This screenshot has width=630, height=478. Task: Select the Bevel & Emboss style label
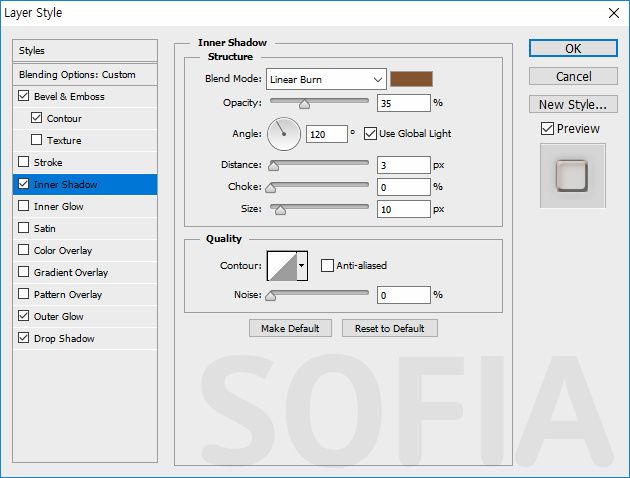[69, 96]
